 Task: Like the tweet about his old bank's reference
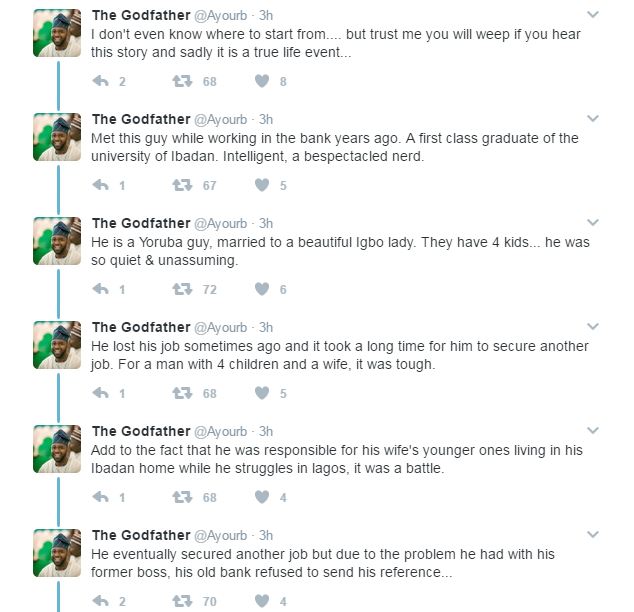pyautogui.click(x=262, y=601)
